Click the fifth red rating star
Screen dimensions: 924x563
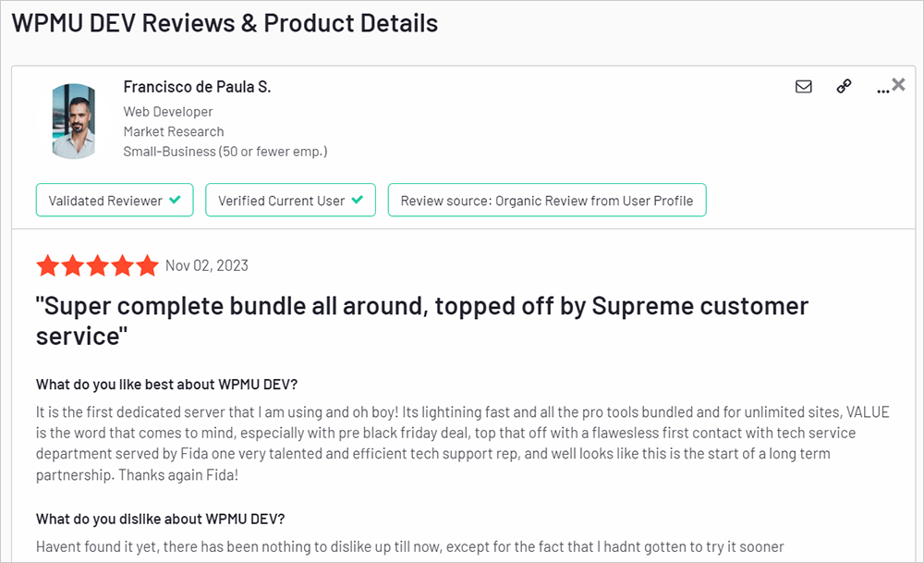(148, 265)
